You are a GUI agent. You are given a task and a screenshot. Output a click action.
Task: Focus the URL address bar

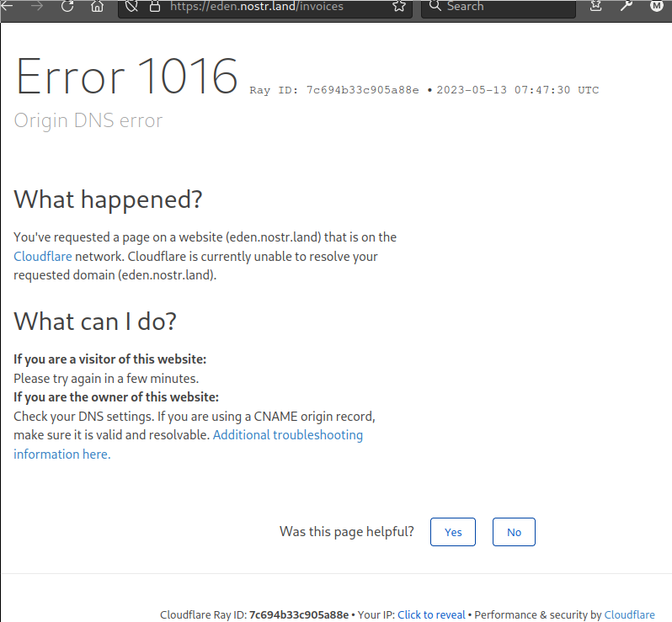pyautogui.click(x=269, y=6)
